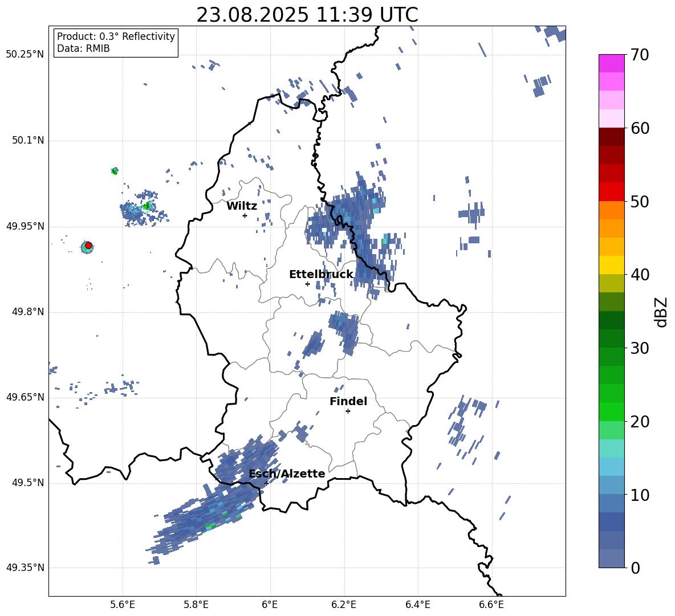This screenshot has width=675, height=616.
Task: Click the 5.6°E longitude label
Action: [x=123, y=605]
